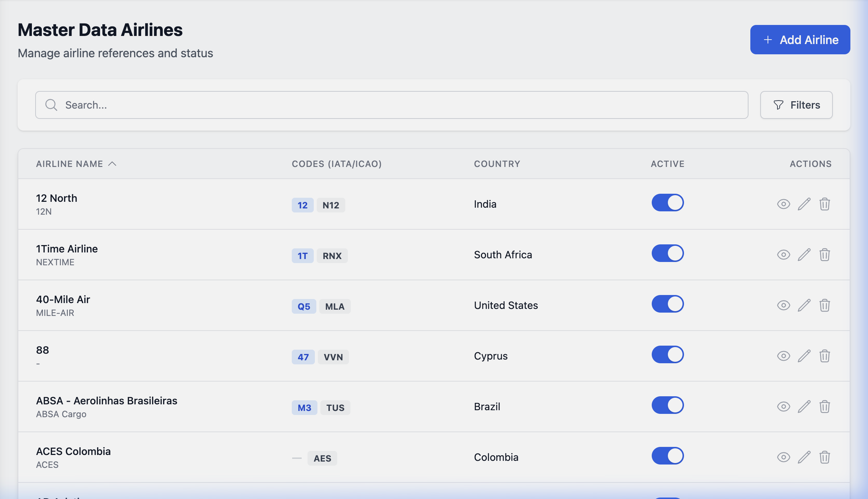
Task: Click the IATA code badge M3
Action: point(304,408)
